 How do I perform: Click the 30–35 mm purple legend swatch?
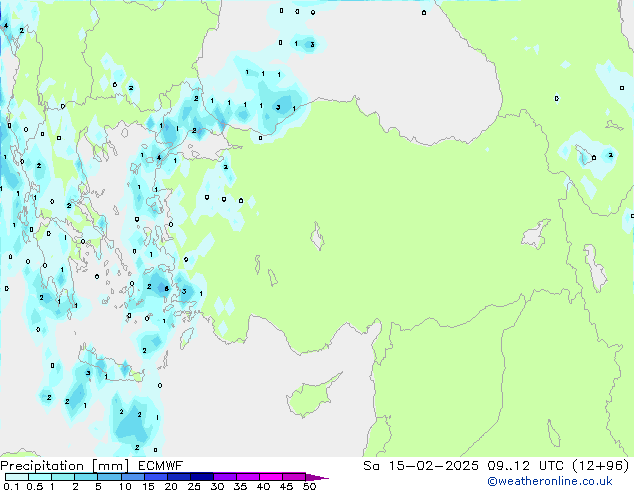224,477
